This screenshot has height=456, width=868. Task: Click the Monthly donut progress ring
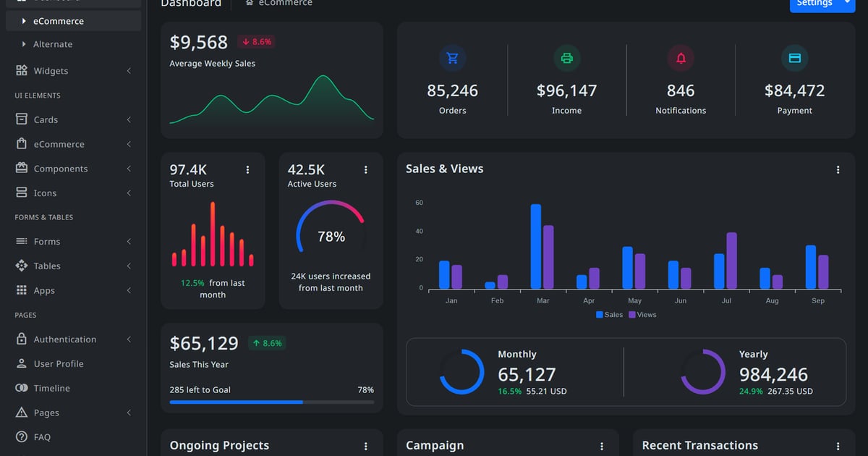(x=461, y=372)
